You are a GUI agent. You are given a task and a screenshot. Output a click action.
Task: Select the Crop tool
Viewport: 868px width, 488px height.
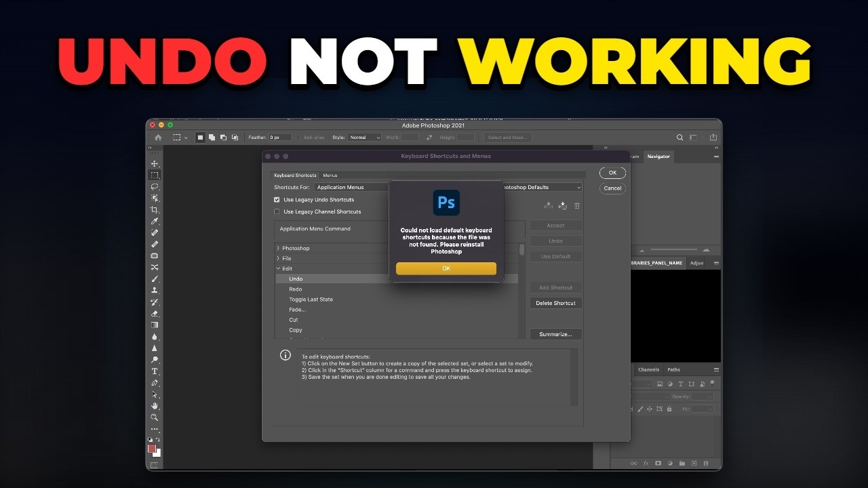coord(155,209)
